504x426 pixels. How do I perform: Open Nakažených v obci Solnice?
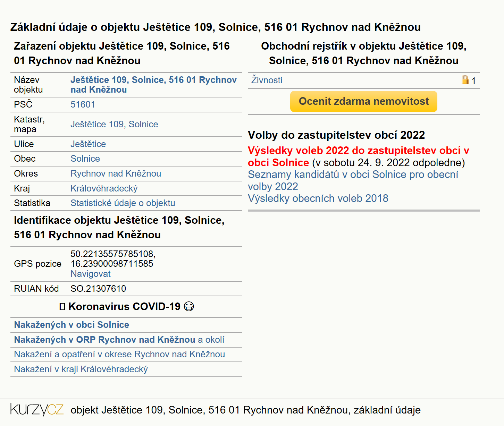coord(72,325)
